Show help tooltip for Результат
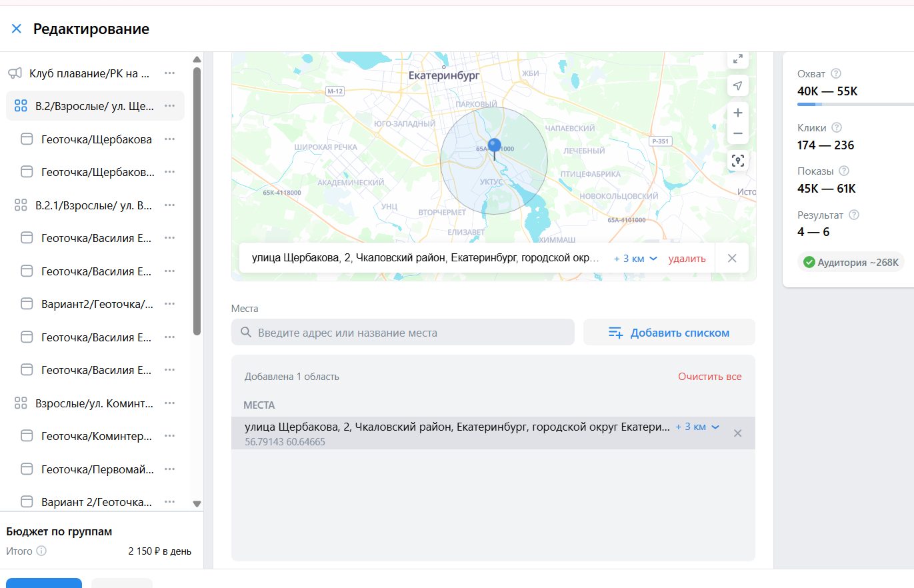This screenshot has height=588, width=914. pyautogui.click(x=854, y=215)
